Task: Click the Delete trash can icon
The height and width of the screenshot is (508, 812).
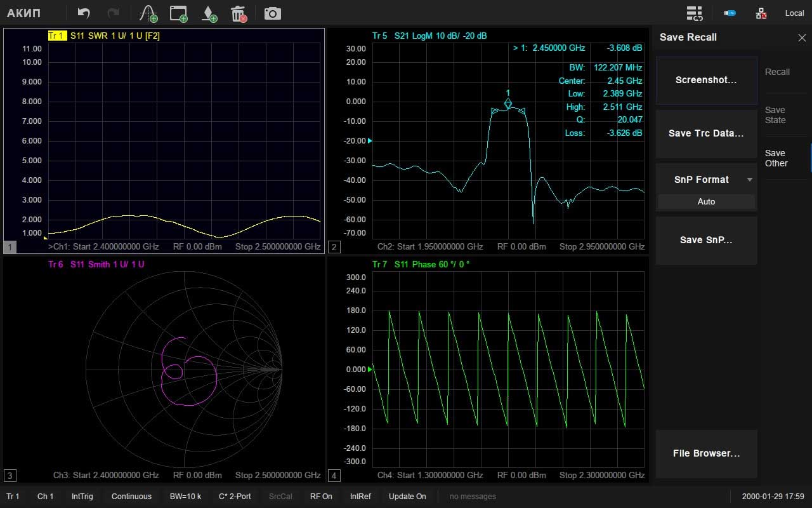Action: coord(239,13)
